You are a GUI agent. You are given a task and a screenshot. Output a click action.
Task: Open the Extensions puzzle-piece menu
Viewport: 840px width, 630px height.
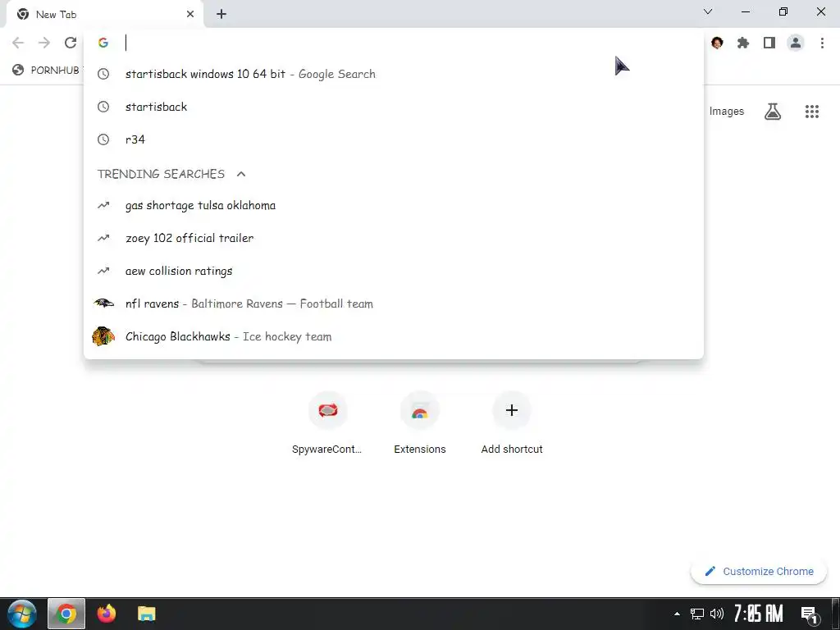tap(743, 43)
